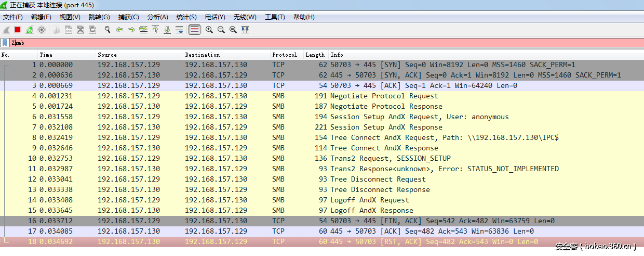Click the close capture file icon
Screen dimensions: 644x256
[81, 30]
